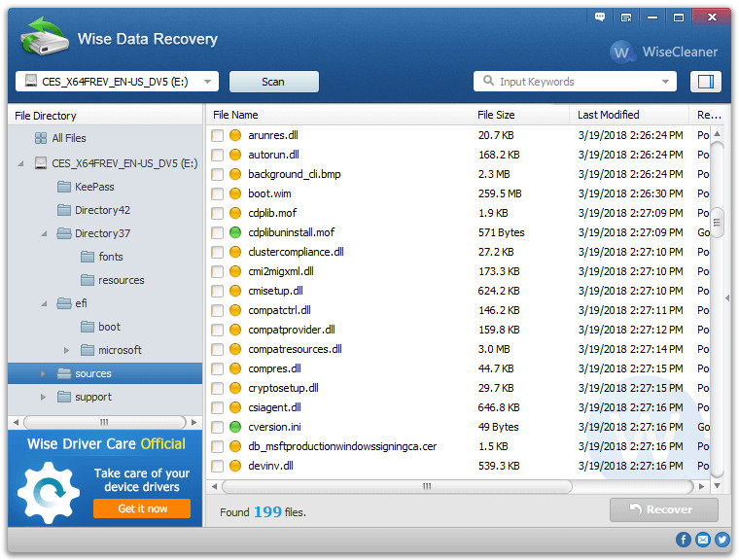
Task: Open the Twitter share icon
Action: [x=721, y=540]
